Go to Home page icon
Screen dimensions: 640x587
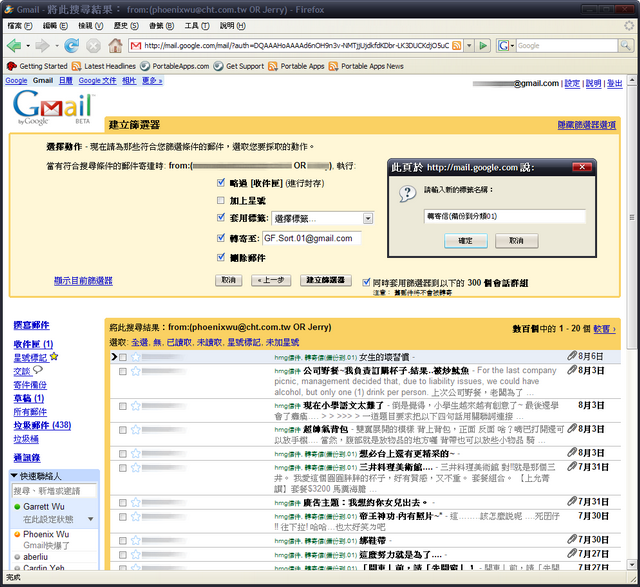point(115,45)
